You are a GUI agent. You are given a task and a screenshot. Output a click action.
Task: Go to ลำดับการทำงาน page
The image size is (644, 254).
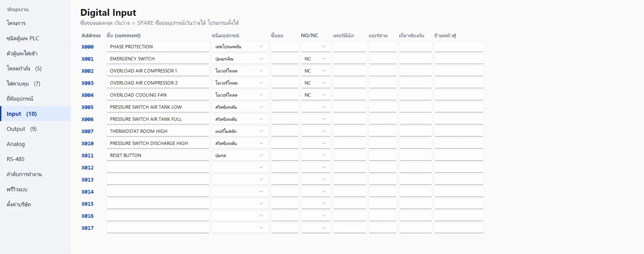click(x=35, y=174)
